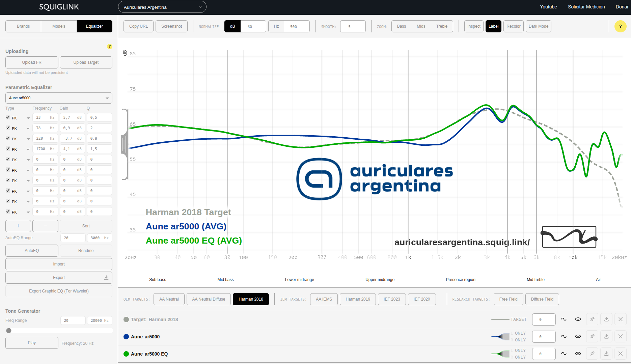Click the Aune ar5000 channel balance icon

coord(501,336)
